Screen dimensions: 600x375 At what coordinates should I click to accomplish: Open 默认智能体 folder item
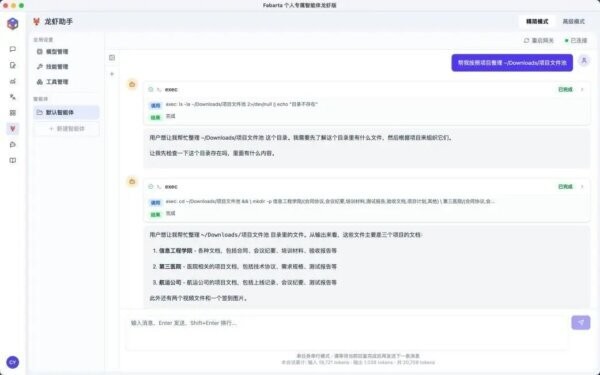point(66,112)
